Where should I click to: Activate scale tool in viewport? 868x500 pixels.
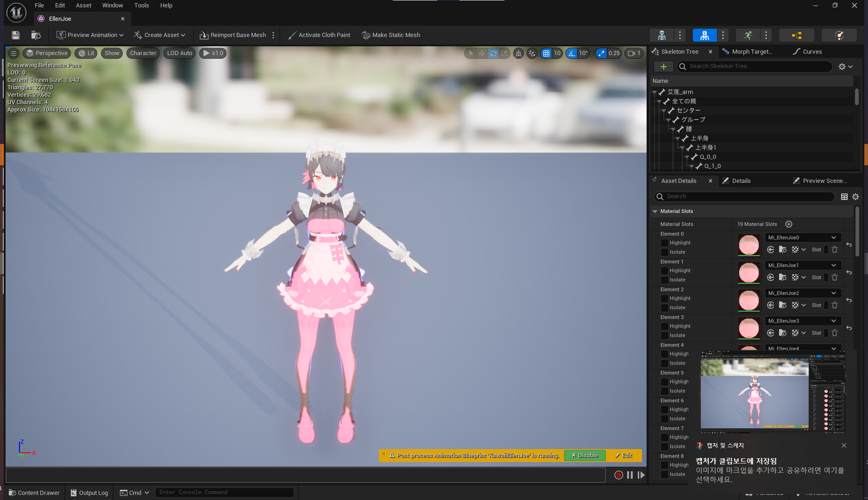[x=504, y=53]
